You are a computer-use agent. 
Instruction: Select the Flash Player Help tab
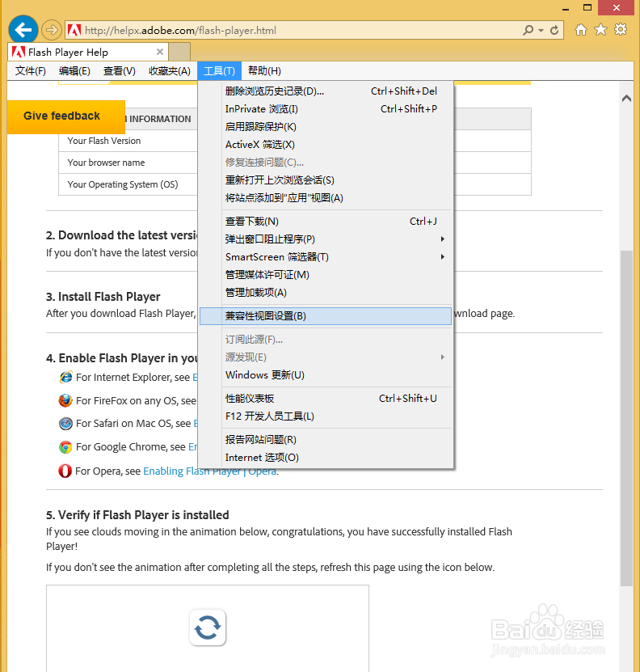(x=88, y=52)
